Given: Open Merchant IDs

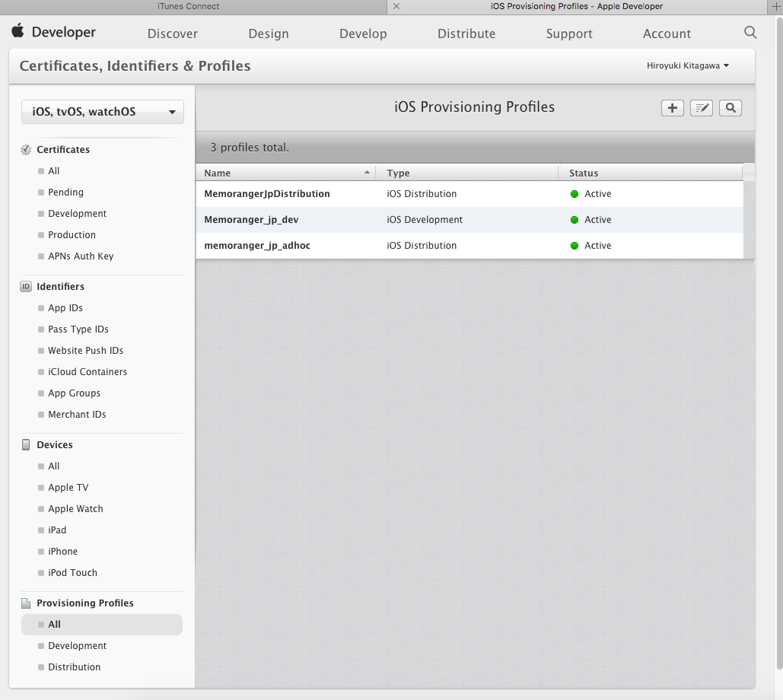Looking at the screenshot, I should click(x=77, y=415).
